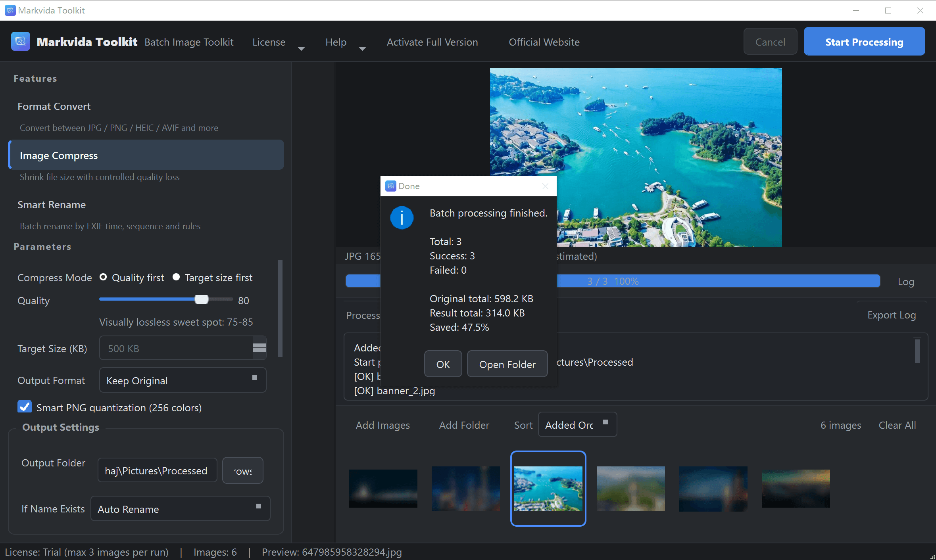Click the progress bar at 100%
Screen dimensions: 936x560
click(613, 281)
